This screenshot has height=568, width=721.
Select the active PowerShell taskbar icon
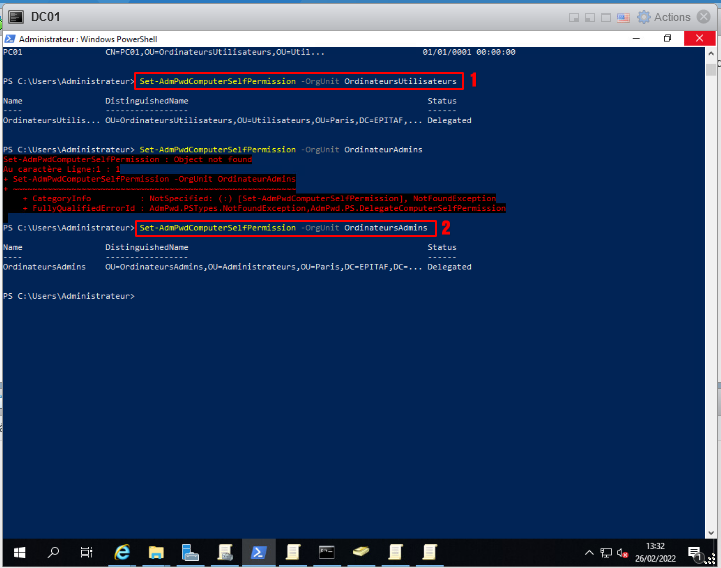(x=258, y=552)
